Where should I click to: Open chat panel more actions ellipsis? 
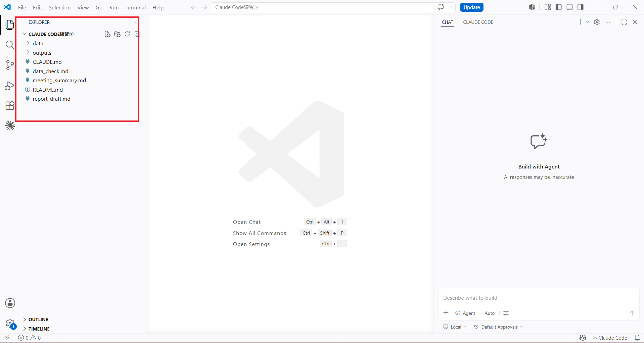(608, 22)
